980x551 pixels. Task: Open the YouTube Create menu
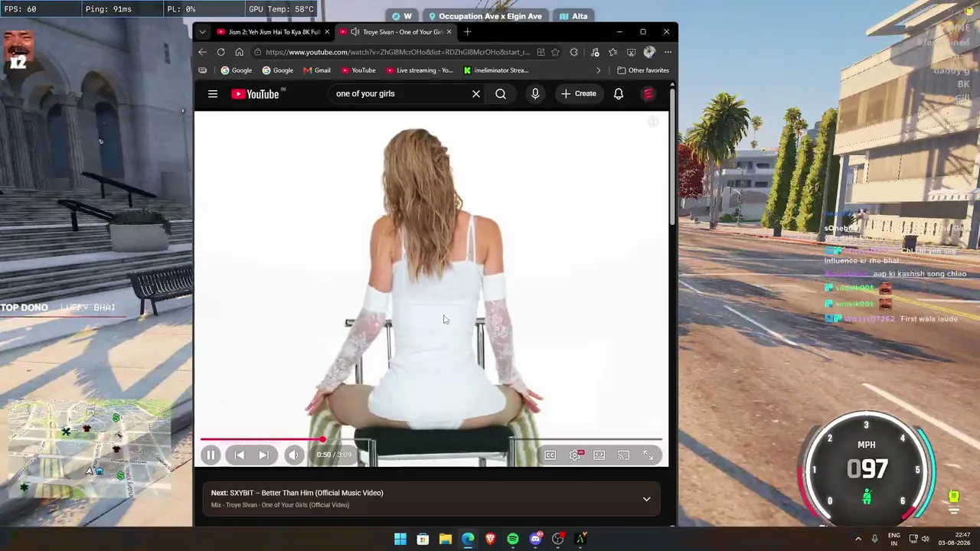(x=579, y=94)
